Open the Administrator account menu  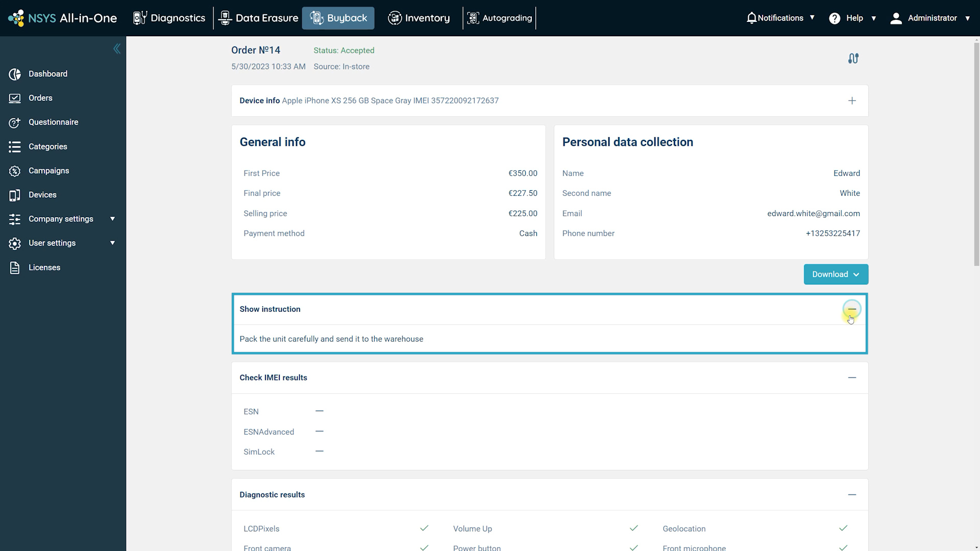pos(930,18)
